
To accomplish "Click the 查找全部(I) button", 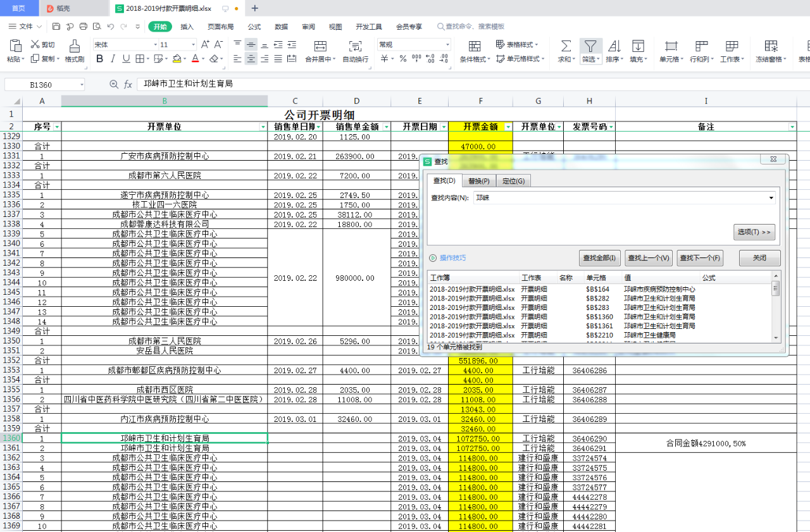I will click(x=599, y=258).
